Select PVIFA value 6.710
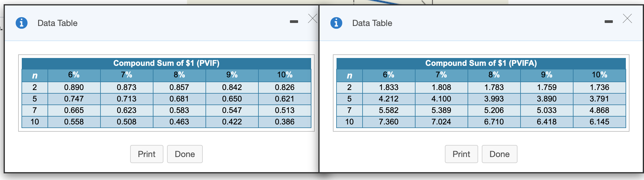Screen dimensions: 644x180 tap(494, 122)
